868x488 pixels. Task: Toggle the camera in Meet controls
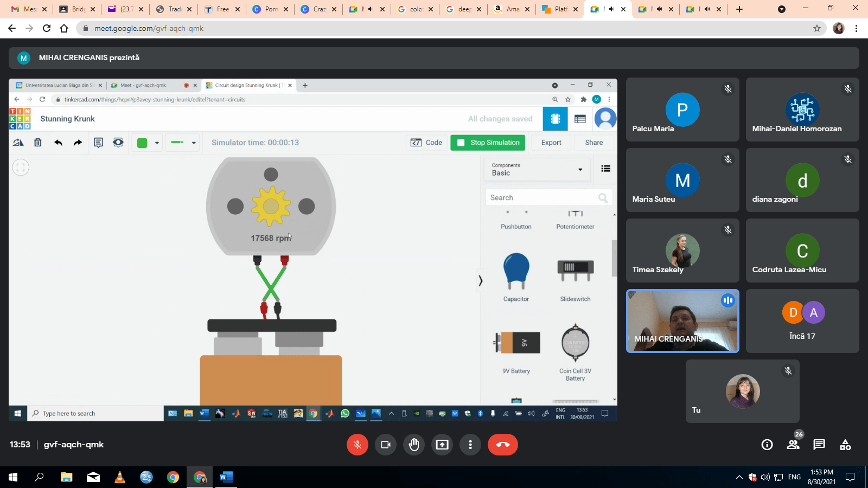pyautogui.click(x=386, y=445)
